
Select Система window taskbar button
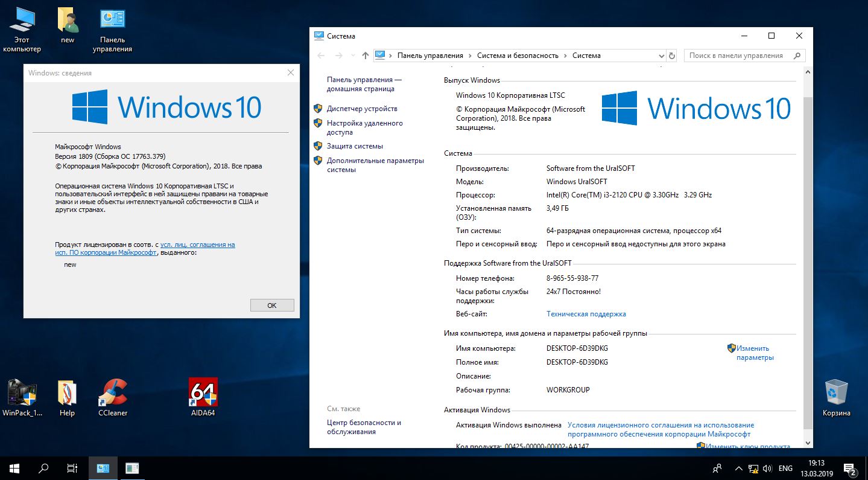103,468
